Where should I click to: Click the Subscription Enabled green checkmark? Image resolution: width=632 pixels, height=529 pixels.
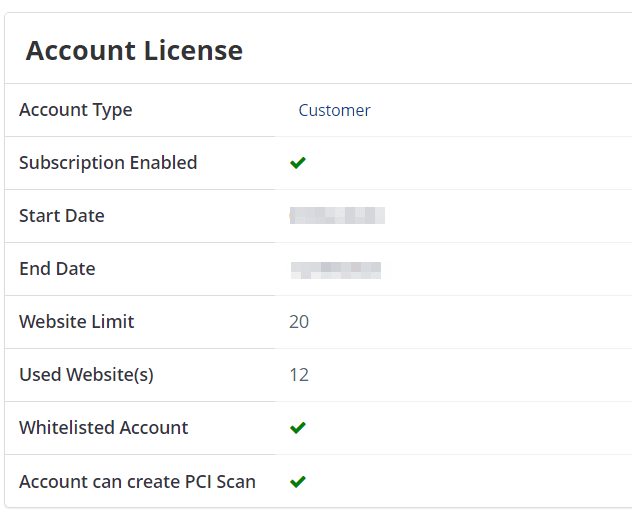[x=298, y=163]
